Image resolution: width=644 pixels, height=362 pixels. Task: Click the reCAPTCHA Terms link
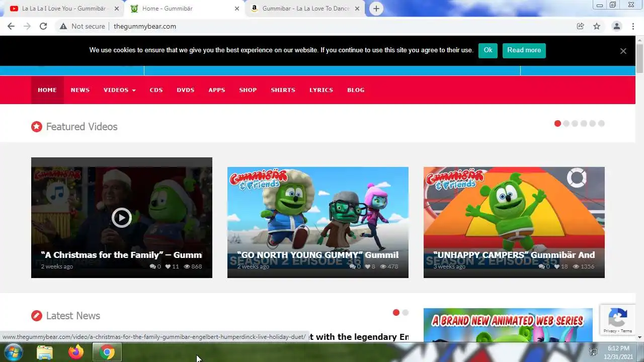[626, 331]
